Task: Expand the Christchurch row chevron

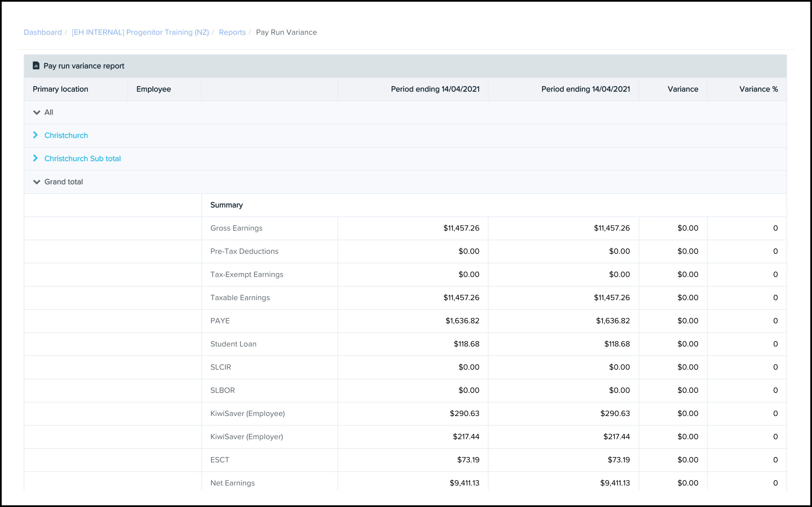Action: pos(36,135)
